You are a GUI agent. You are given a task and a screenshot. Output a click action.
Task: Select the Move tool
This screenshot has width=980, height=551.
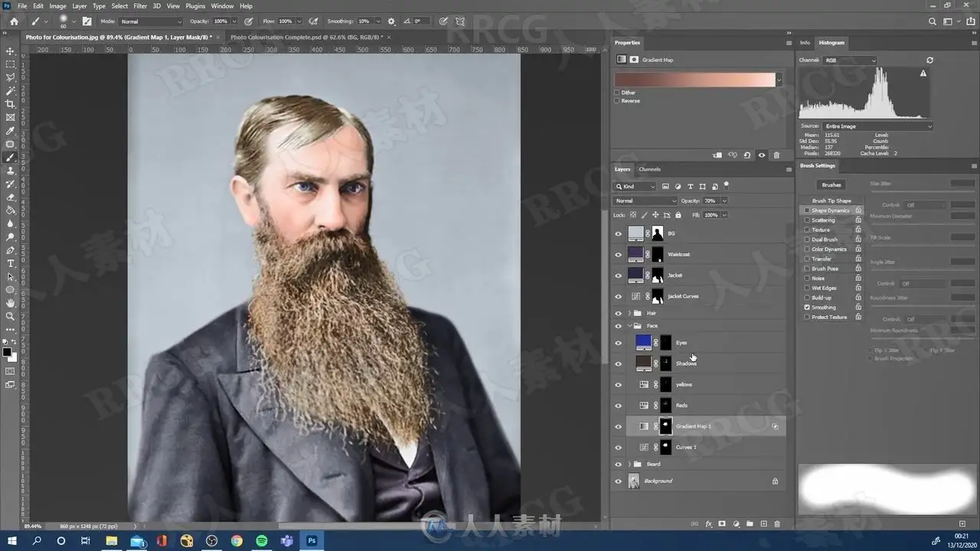pos(11,51)
